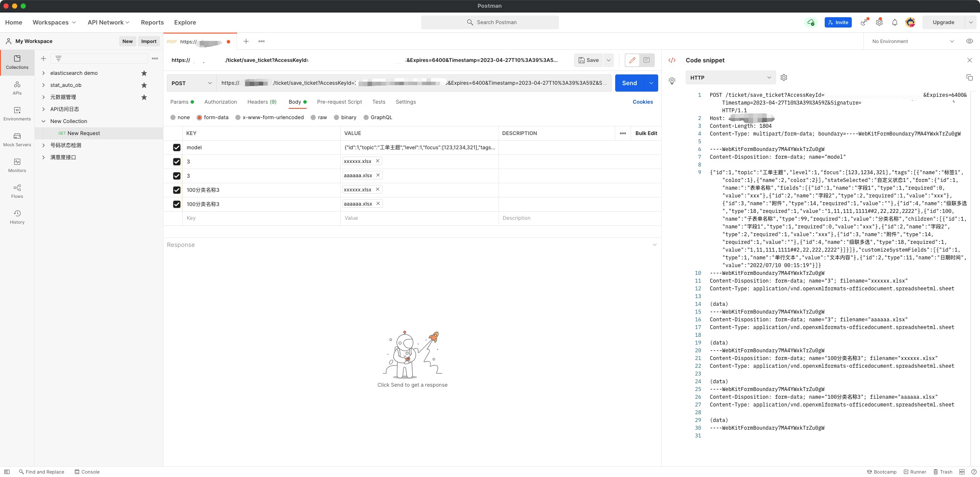The image size is (980, 477).
Task: Open the History sidebar panel
Action: (17, 217)
